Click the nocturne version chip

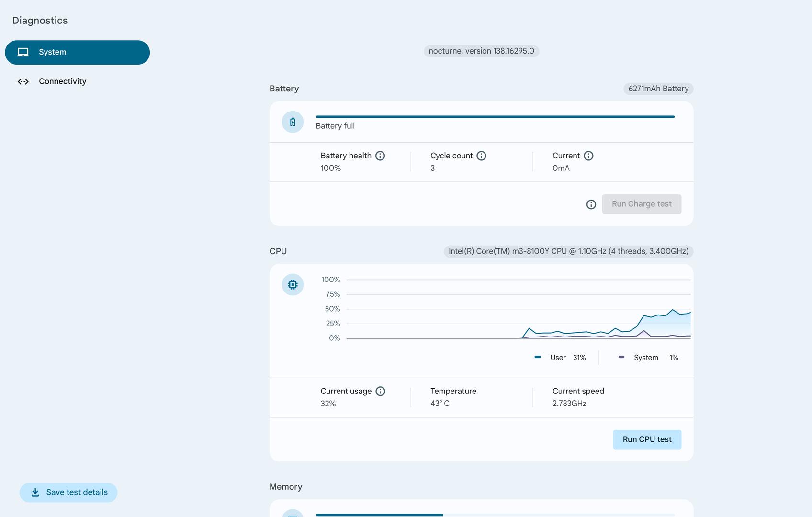[481, 51]
